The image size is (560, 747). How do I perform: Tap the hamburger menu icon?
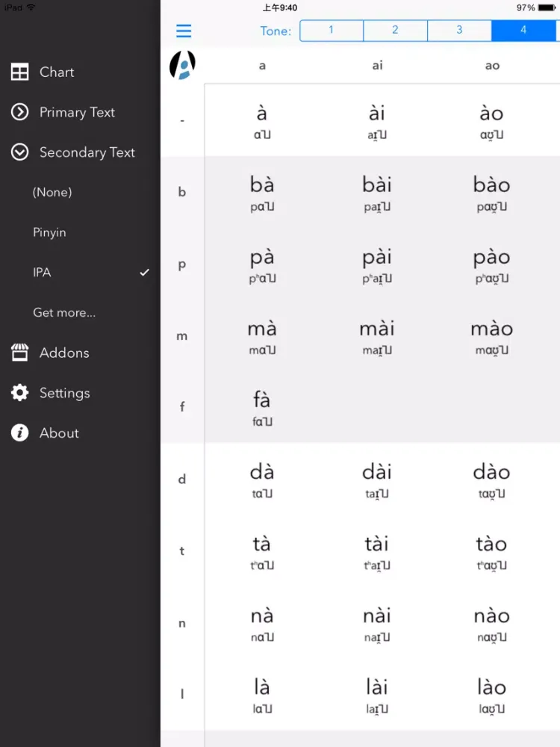[x=184, y=31]
